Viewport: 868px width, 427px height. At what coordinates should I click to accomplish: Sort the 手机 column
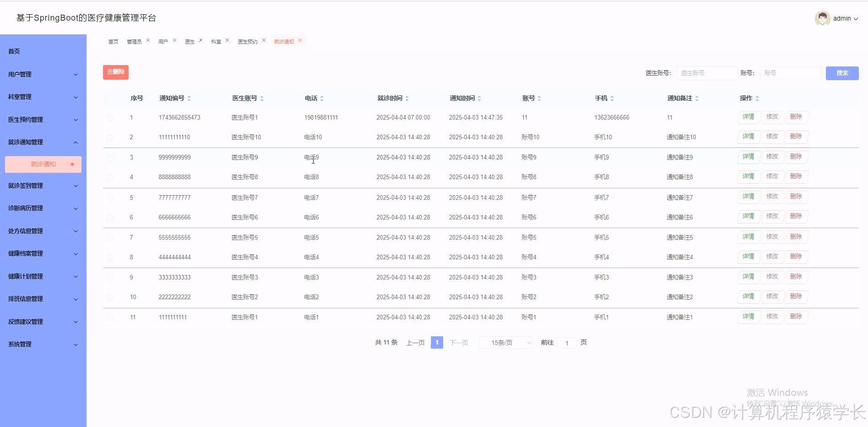612,98
